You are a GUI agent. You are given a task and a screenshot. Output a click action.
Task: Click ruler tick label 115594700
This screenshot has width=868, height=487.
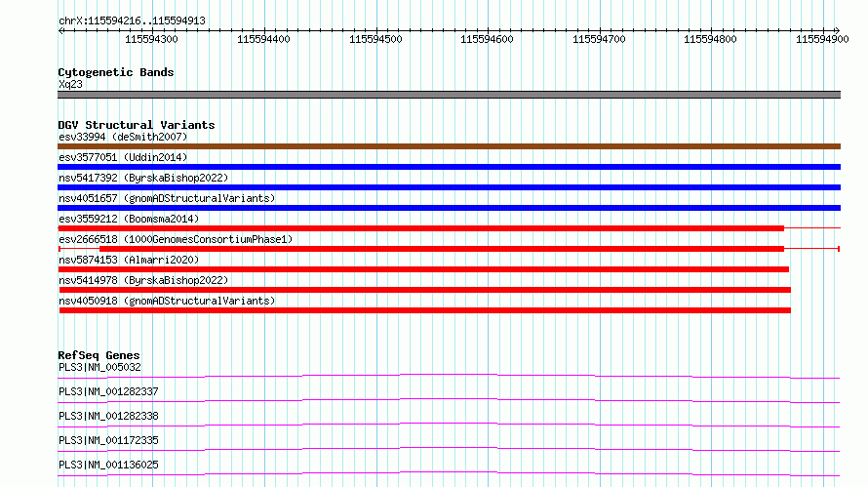(x=599, y=39)
